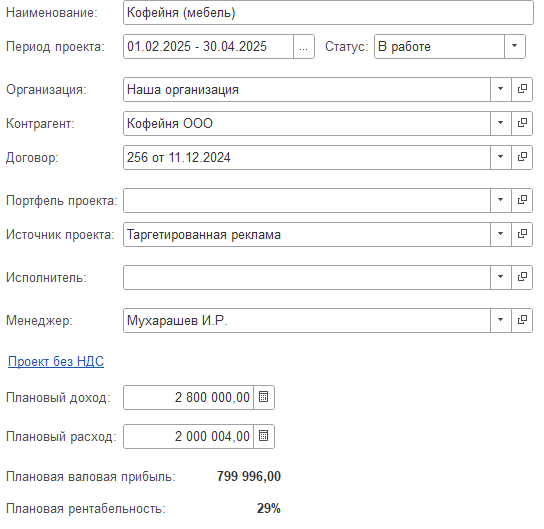Select the empty Исполнитель input field
This screenshot has width=544, height=529.
pyautogui.click(x=307, y=277)
